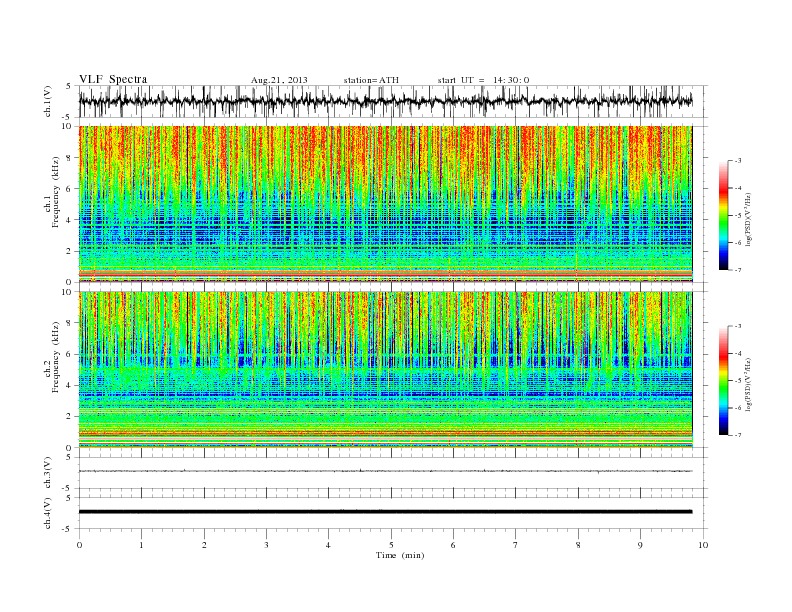Click the 8 kHz tick of ch.1 spectrogram
Image resolution: width=792 pixels, height=612 pixels.
[x=70, y=158]
